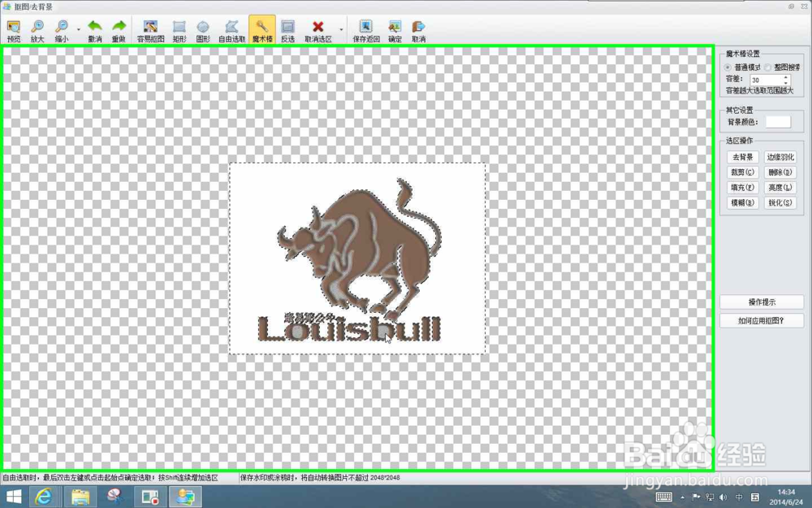Cancel with the 取消 toolbar icon

coord(418,31)
